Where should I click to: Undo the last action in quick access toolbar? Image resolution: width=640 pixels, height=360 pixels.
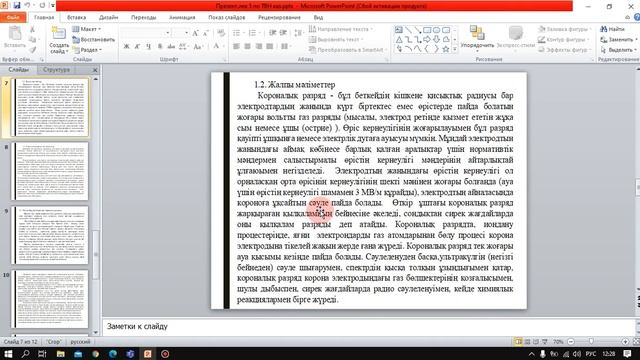28,6
